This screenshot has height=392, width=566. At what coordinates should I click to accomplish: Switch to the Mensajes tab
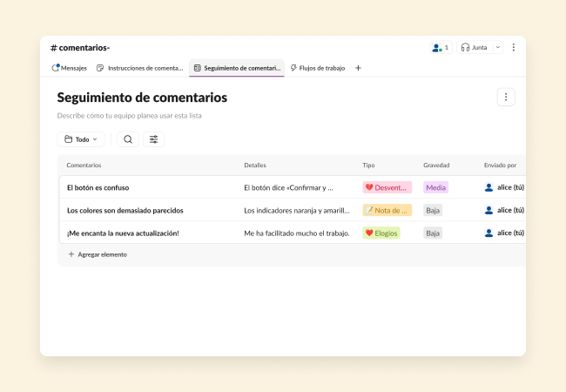[70, 68]
